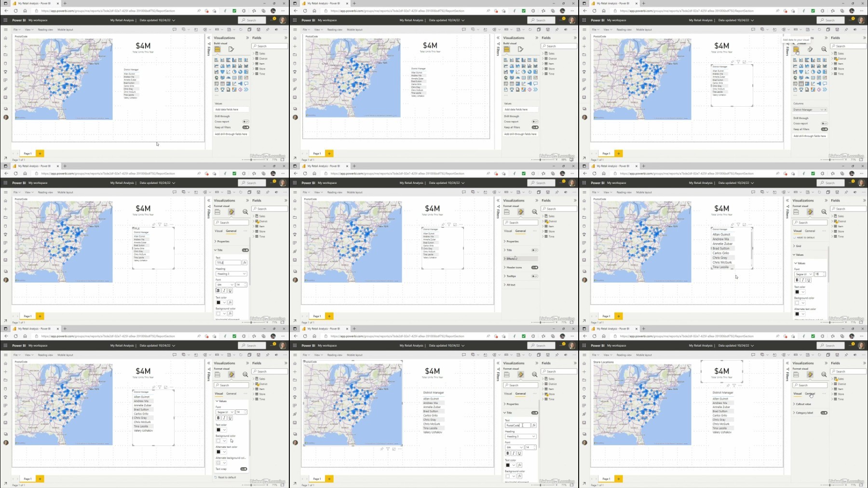The image size is (868, 488).
Task: Open Analytics magnifier icon in center frame's Visualizations
Action: (534, 212)
